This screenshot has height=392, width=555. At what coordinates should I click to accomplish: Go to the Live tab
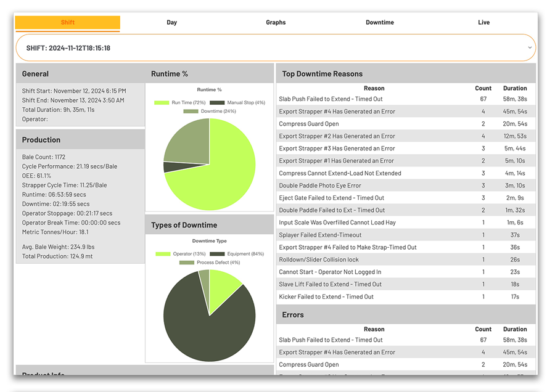(x=483, y=22)
